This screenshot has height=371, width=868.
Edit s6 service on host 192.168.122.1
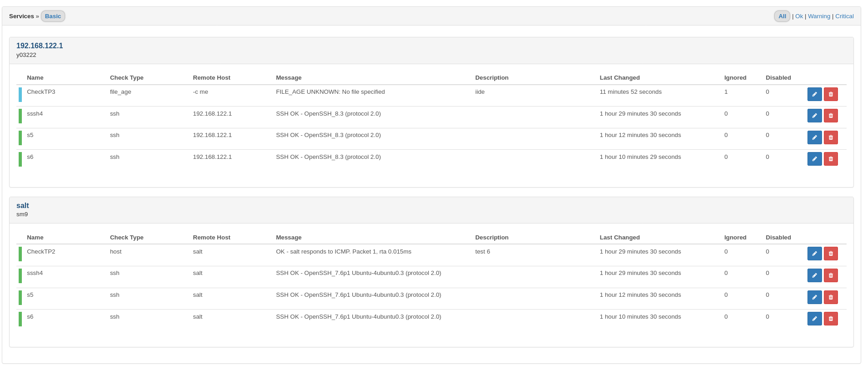pyautogui.click(x=814, y=159)
